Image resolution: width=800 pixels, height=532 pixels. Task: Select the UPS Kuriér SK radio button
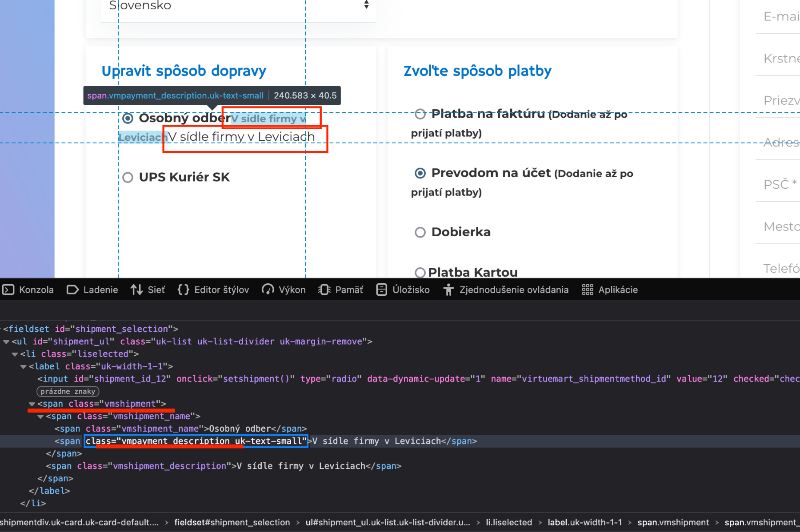pyautogui.click(x=128, y=178)
